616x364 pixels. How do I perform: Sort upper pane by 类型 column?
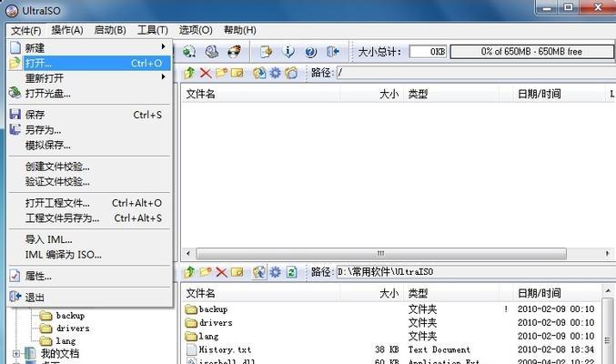451,94
